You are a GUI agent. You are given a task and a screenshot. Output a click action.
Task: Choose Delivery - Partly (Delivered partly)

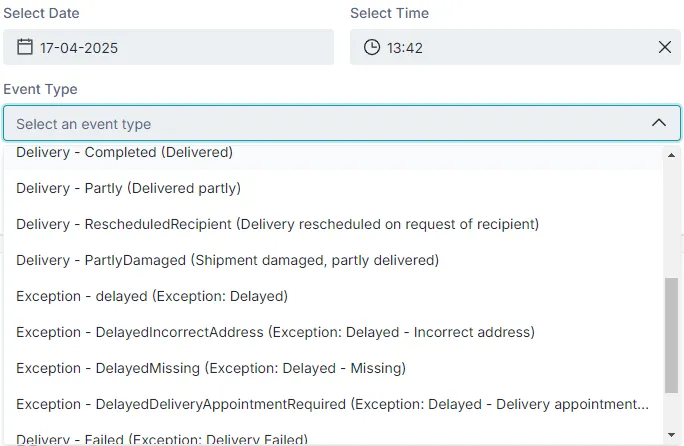(128, 188)
